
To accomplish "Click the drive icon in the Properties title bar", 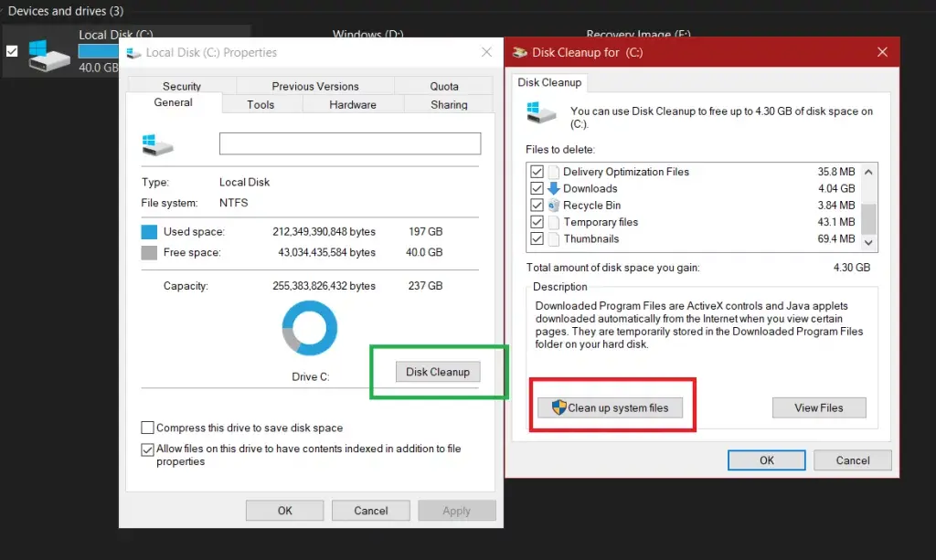I will point(133,53).
